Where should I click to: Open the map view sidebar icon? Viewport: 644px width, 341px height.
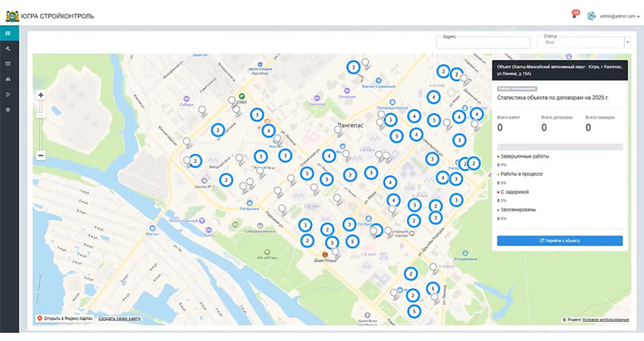click(x=8, y=33)
